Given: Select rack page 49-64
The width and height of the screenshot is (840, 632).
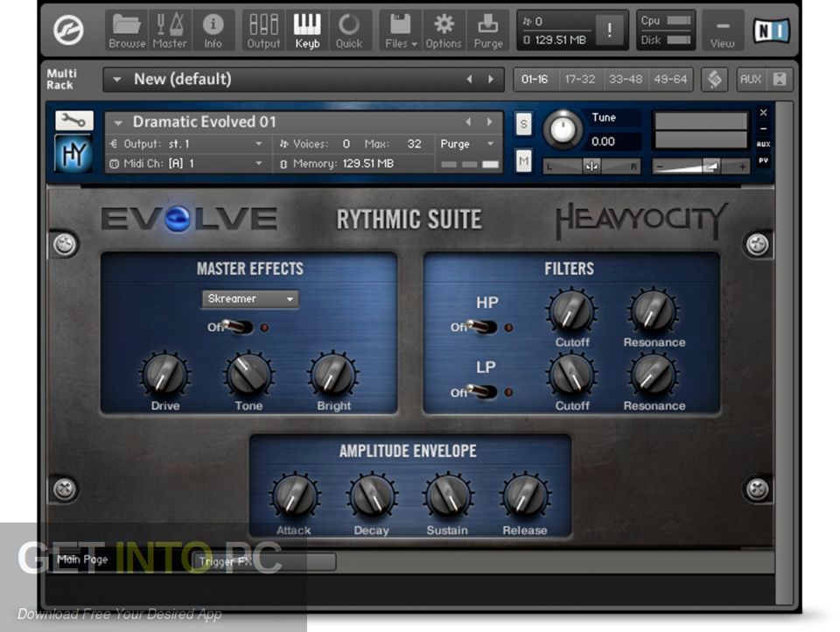Looking at the screenshot, I should point(670,80).
